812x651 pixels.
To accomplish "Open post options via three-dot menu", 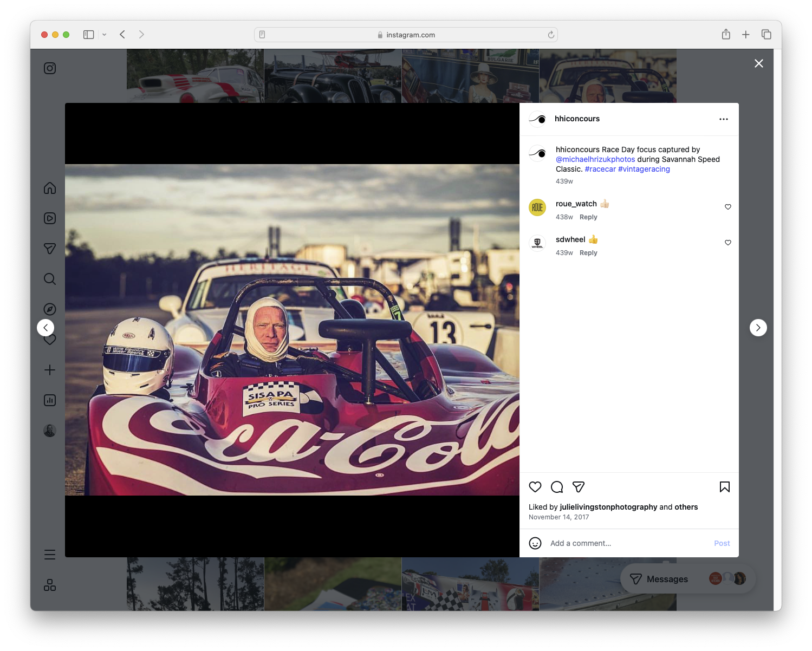I will point(724,119).
